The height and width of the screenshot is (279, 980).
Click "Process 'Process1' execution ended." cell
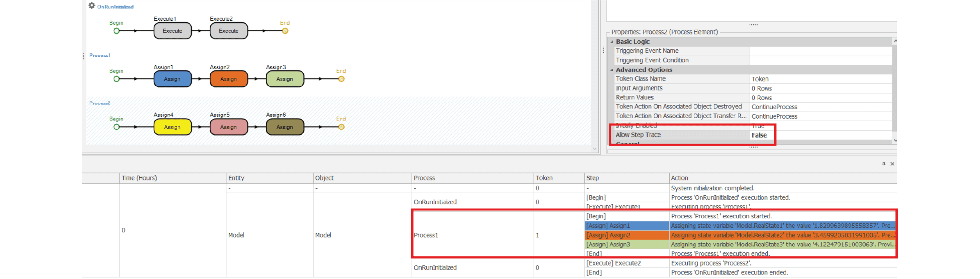[x=783, y=254]
